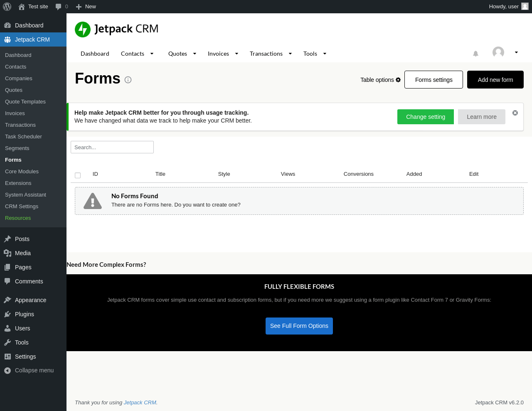Click the Learn more button
The height and width of the screenshot is (411, 532).
pyautogui.click(x=482, y=117)
